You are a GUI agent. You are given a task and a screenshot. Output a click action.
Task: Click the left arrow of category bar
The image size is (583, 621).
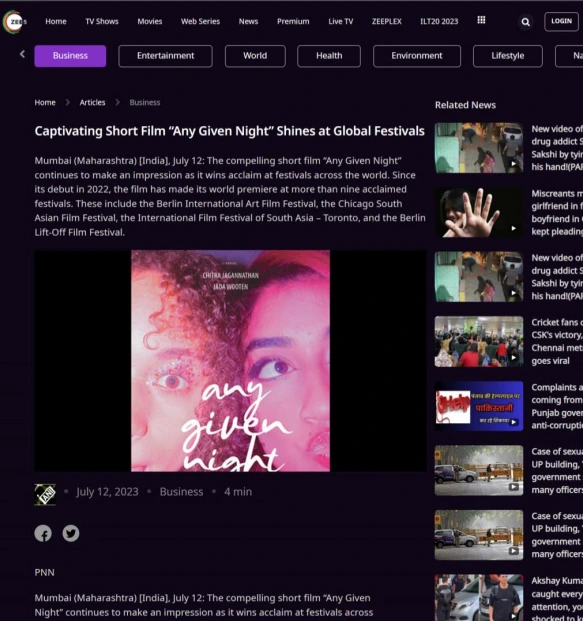(22, 54)
